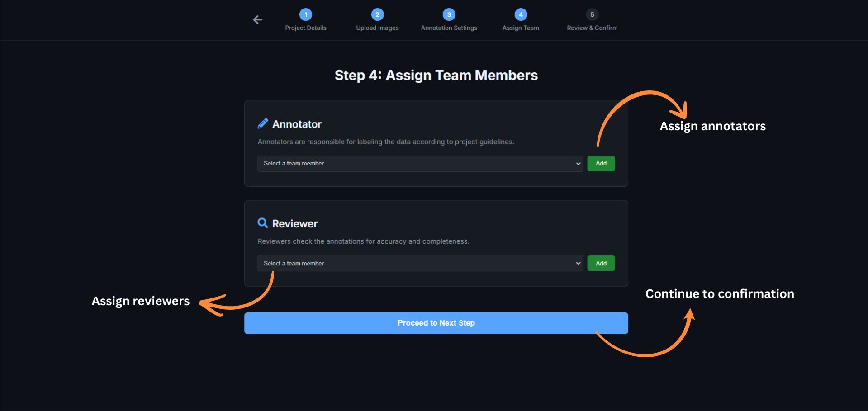Click the Annotator pencil icon
This screenshot has height=411, width=868.
[263, 123]
